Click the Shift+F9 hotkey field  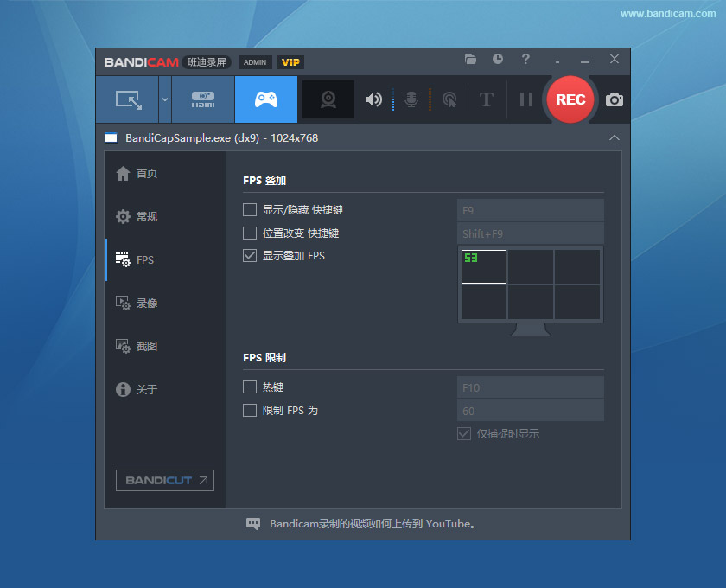530,233
